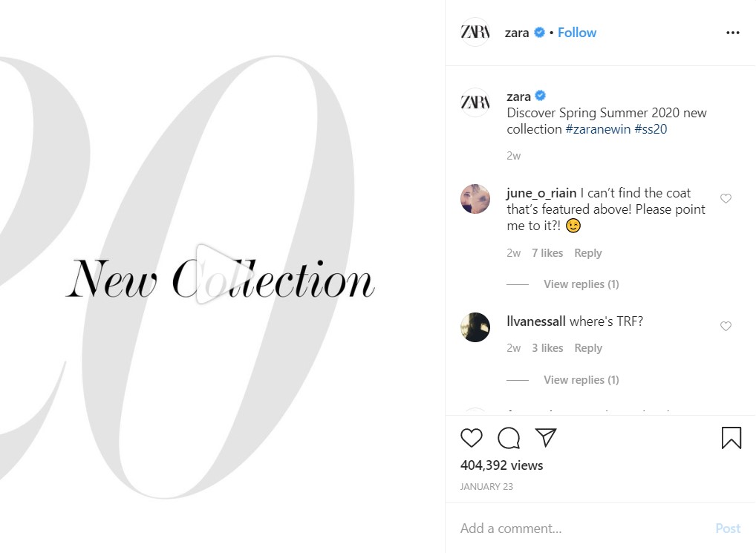
Task: Play the New Collection video
Action: (215, 274)
